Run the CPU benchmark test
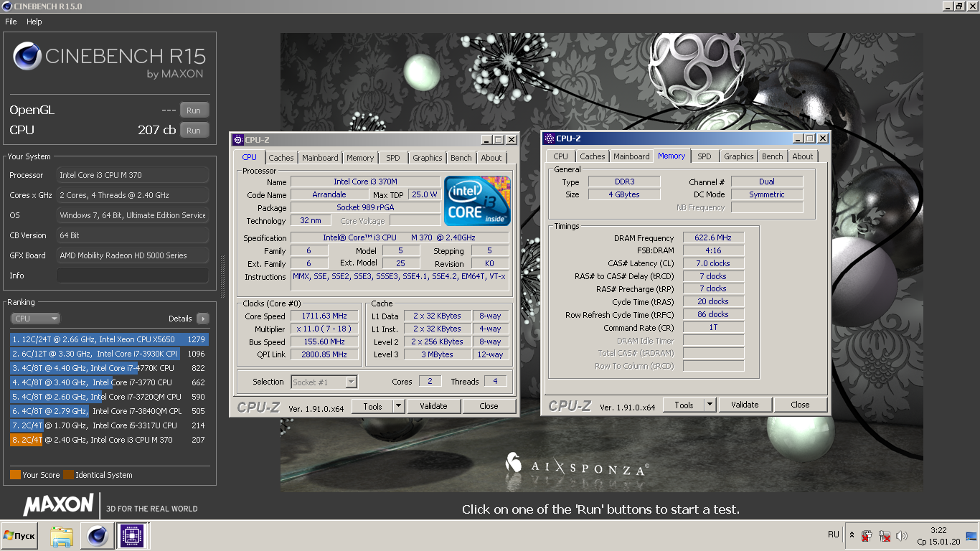Screen dimensions: 980x551 click(194, 131)
